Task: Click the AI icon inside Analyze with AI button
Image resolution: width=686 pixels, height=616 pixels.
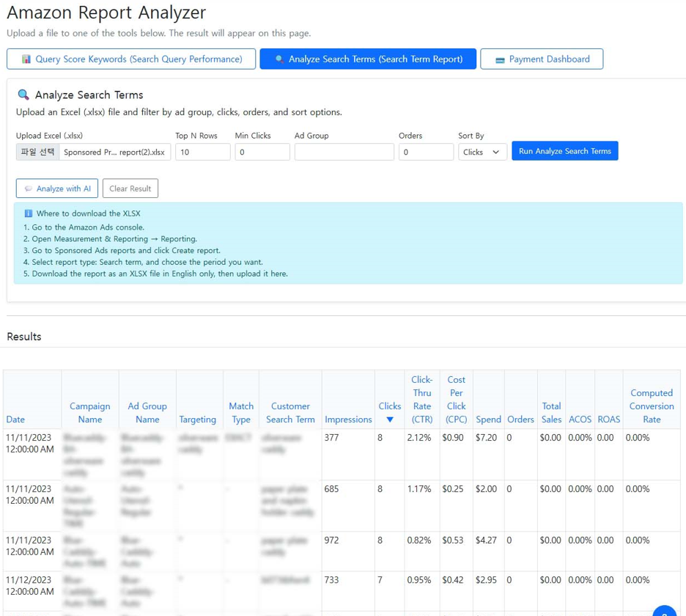Action: pos(28,188)
